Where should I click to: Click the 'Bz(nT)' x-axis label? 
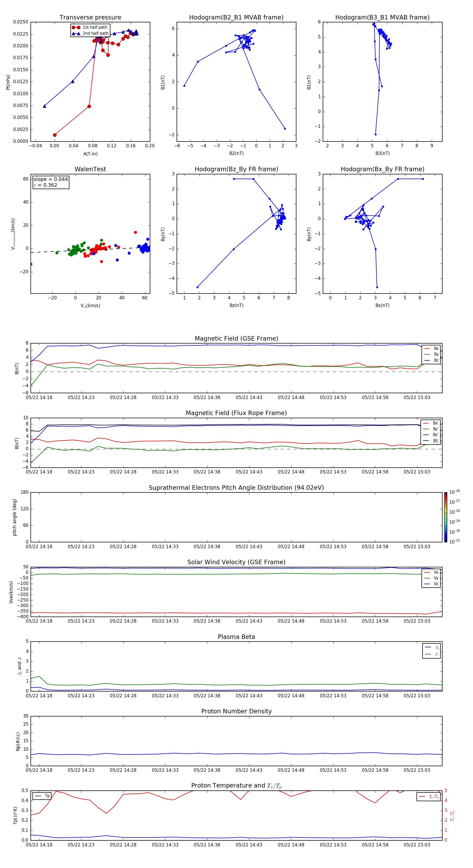(x=236, y=305)
